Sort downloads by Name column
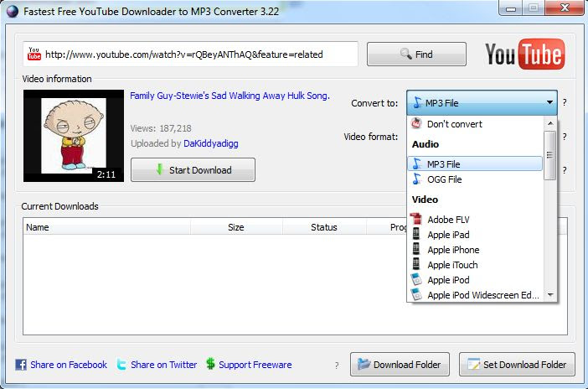 point(107,227)
